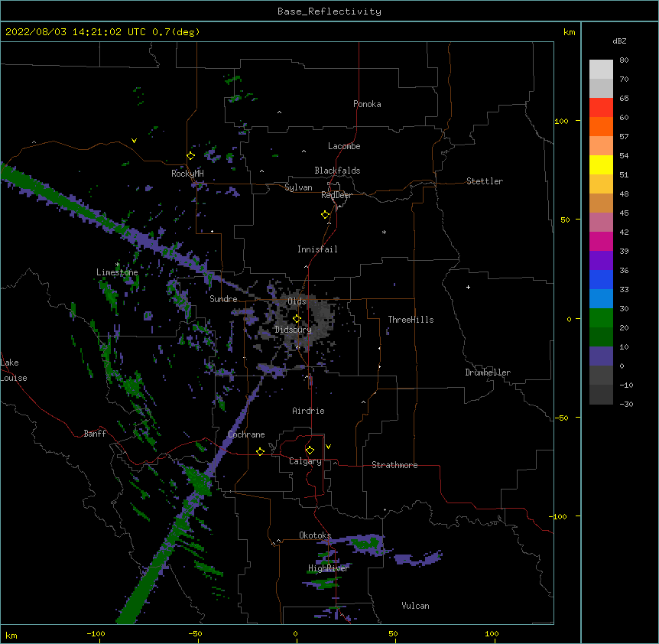The image size is (659, 644).
Task: Select the Lacombe city label
Action: coord(344,146)
